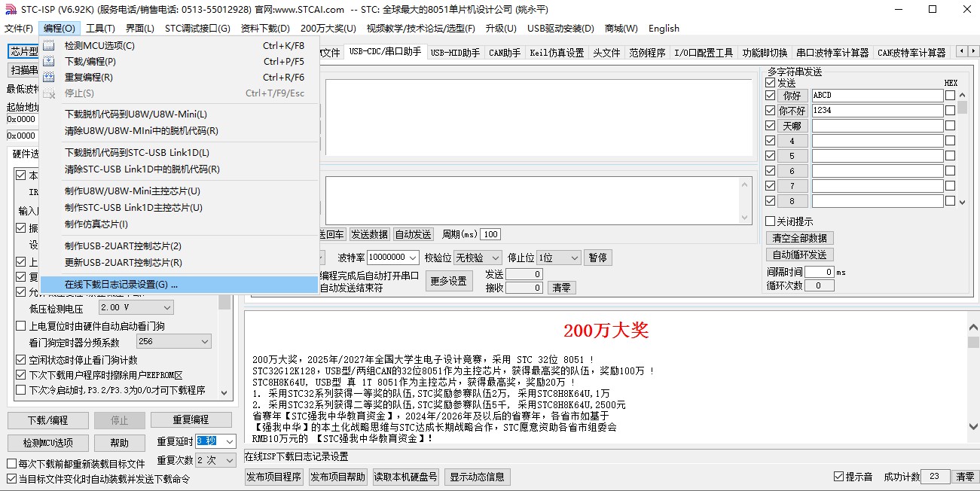Click 清空全部数据 button
This screenshot has height=491, width=980.
pos(799,237)
